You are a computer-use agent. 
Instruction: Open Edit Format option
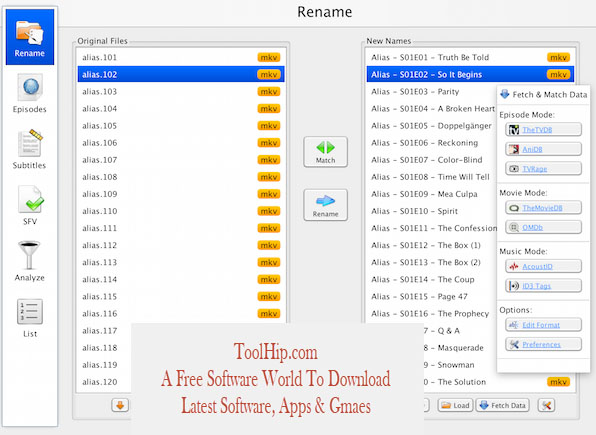tap(543, 325)
